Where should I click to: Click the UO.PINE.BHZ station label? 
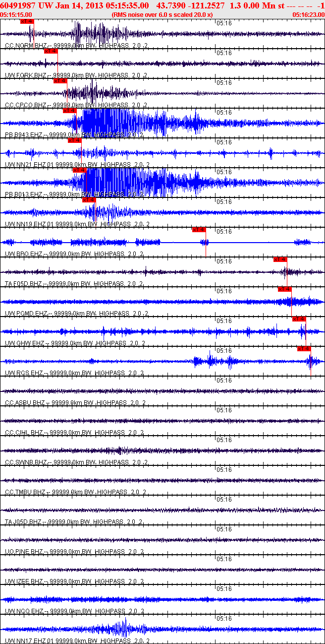tap(74, 552)
